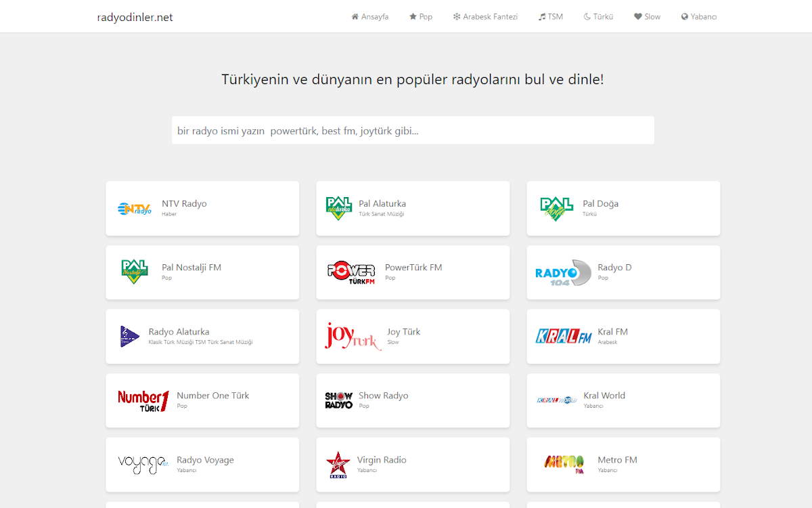The image size is (812, 508).
Task: Click the Number1 Türk logo
Action: pyautogui.click(x=143, y=401)
